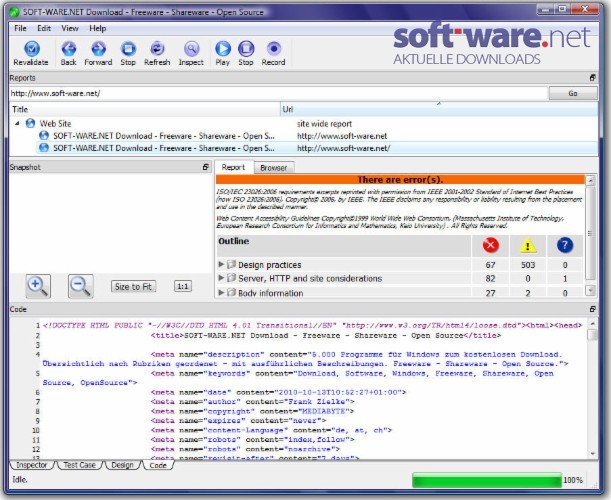
Task: Click the Size to Fit button
Action: pyautogui.click(x=133, y=286)
